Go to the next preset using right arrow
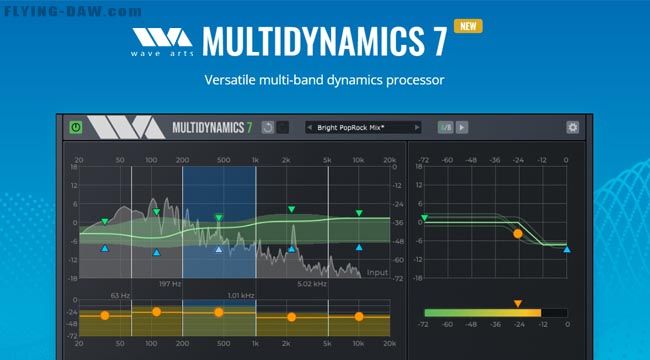 (417, 127)
